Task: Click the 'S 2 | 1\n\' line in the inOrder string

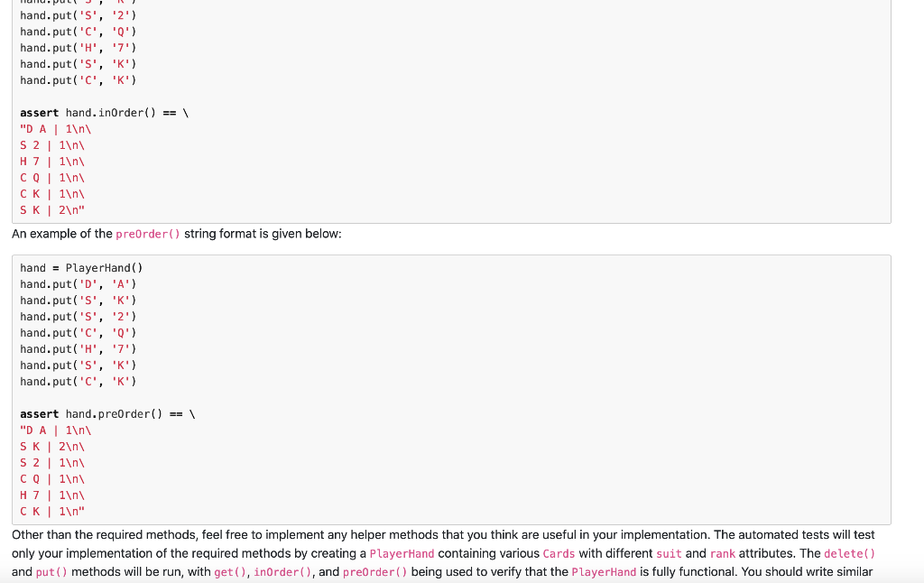Action: (52, 145)
